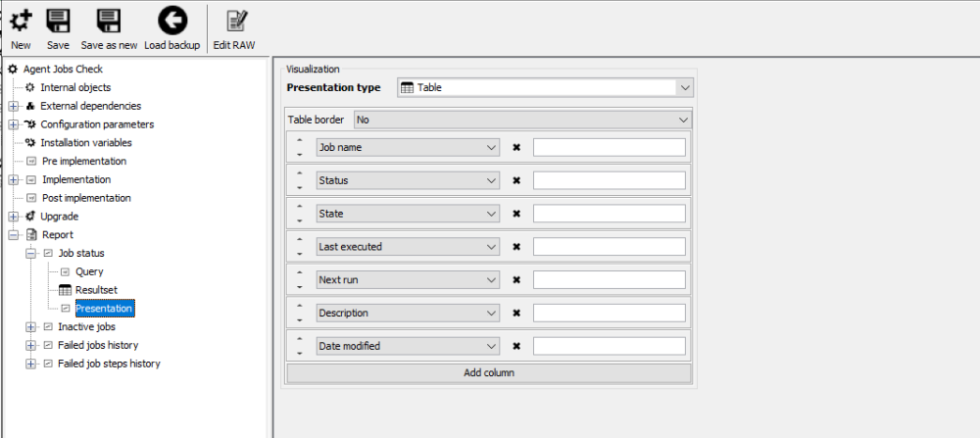The width and height of the screenshot is (980, 438).
Task: Remove the Date modified column via X icon
Action: click(x=516, y=346)
